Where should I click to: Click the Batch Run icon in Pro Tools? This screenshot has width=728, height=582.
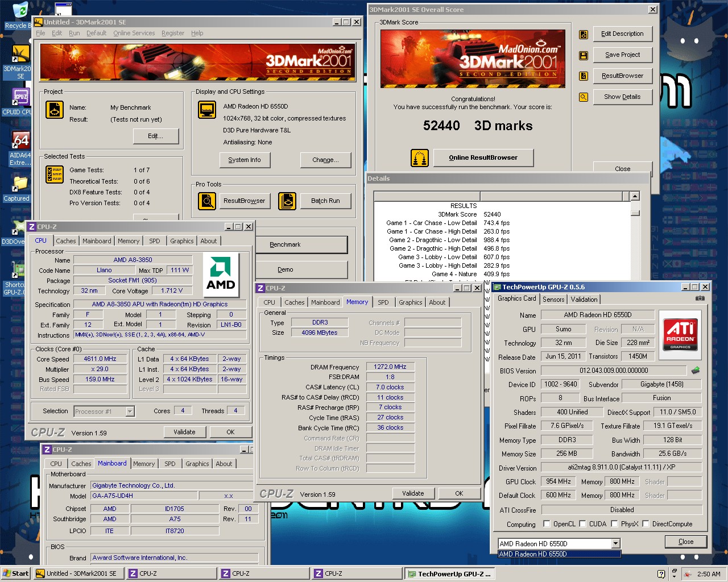tap(287, 201)
